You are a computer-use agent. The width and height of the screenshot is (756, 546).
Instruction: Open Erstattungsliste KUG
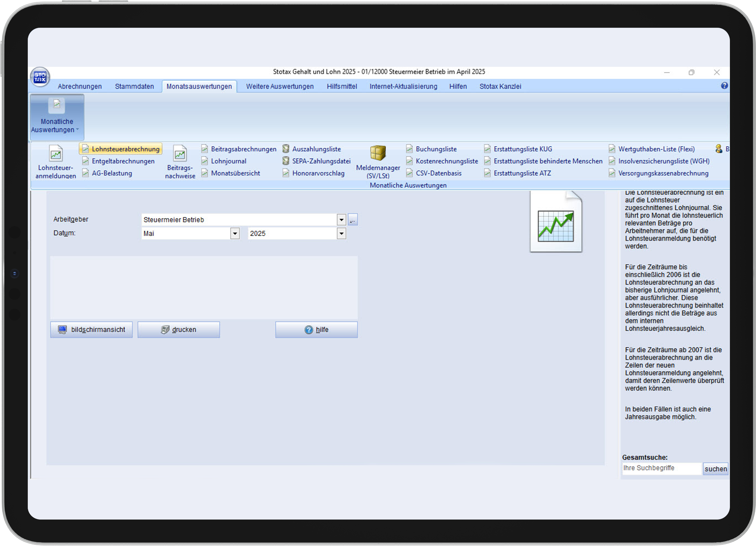coord(518,149)
